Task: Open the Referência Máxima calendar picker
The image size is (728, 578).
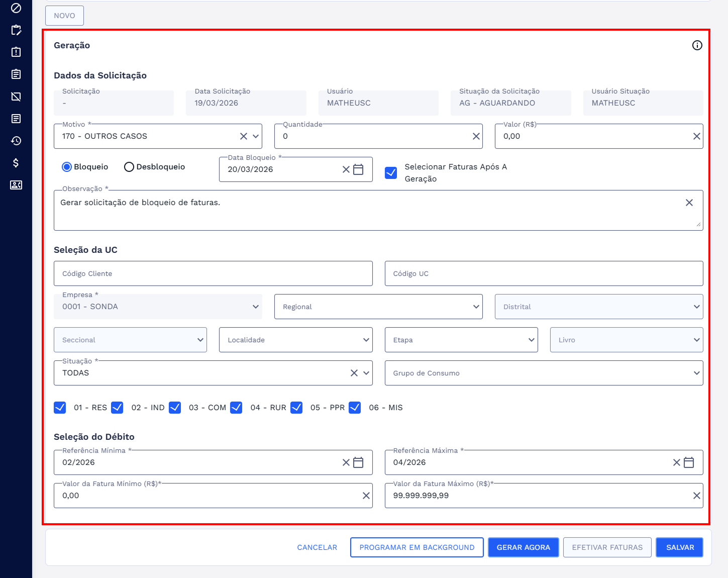Action: click(x=689, y=462)
